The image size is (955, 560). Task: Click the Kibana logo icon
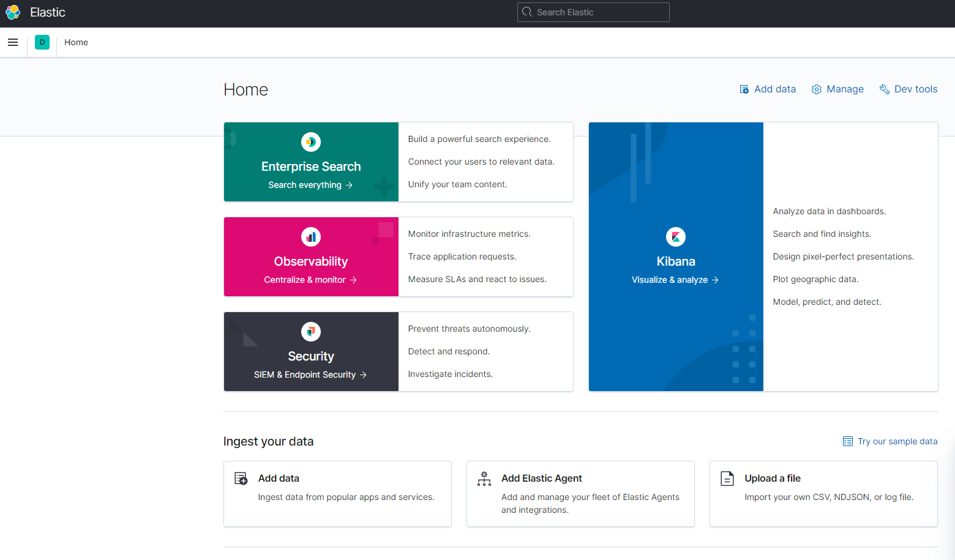pos(676,237)
